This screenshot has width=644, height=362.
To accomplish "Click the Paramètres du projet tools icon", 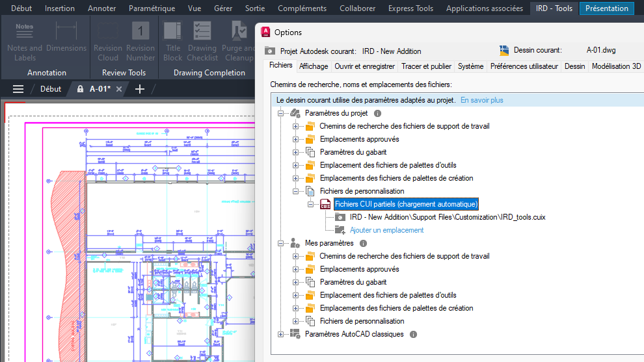I will [x=295, y=113].
